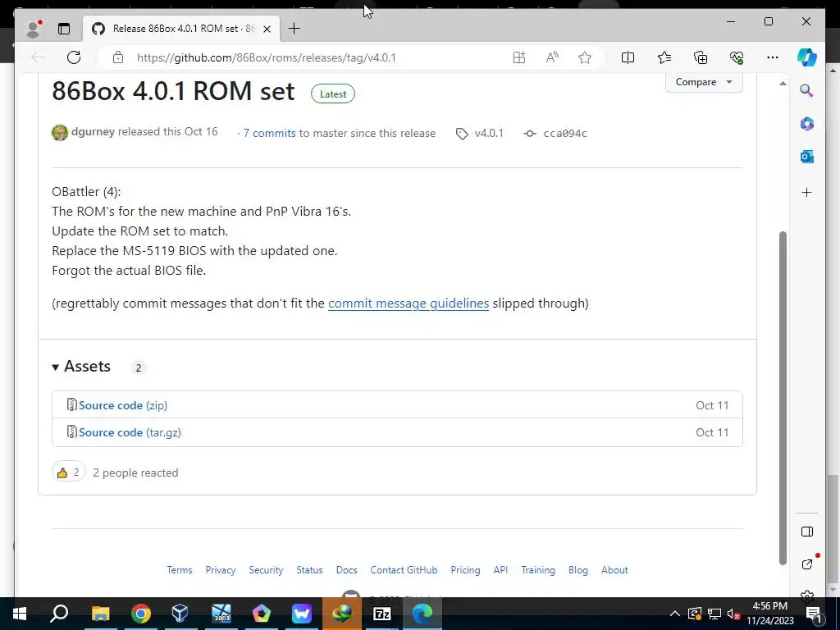
Task: Open the notification center icon
Action: 813,614
